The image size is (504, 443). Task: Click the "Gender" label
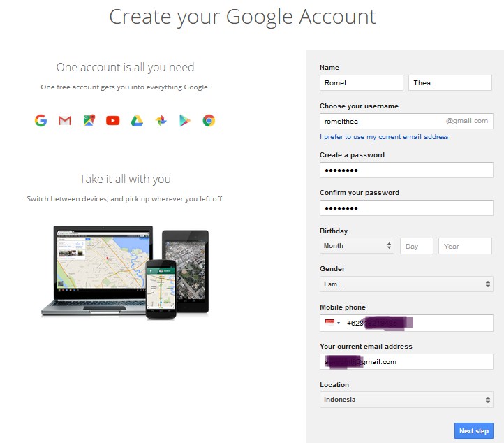pos(332,268)
